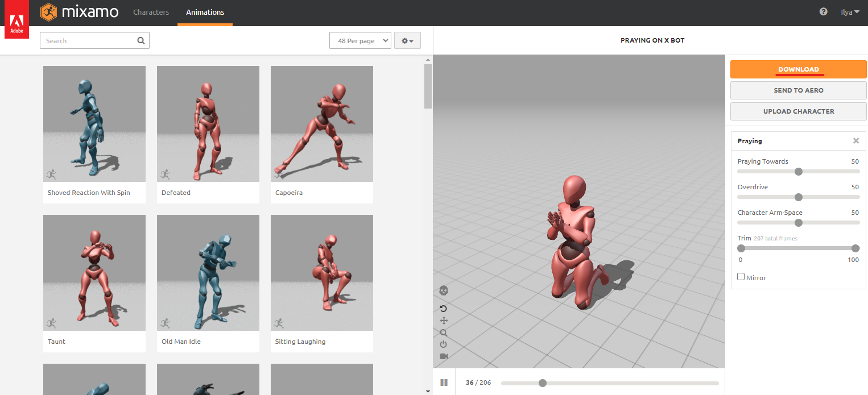Click the search magnifier icon
Image resolution: width=868 pixels, height=395 pixels.
coord(141,41)
